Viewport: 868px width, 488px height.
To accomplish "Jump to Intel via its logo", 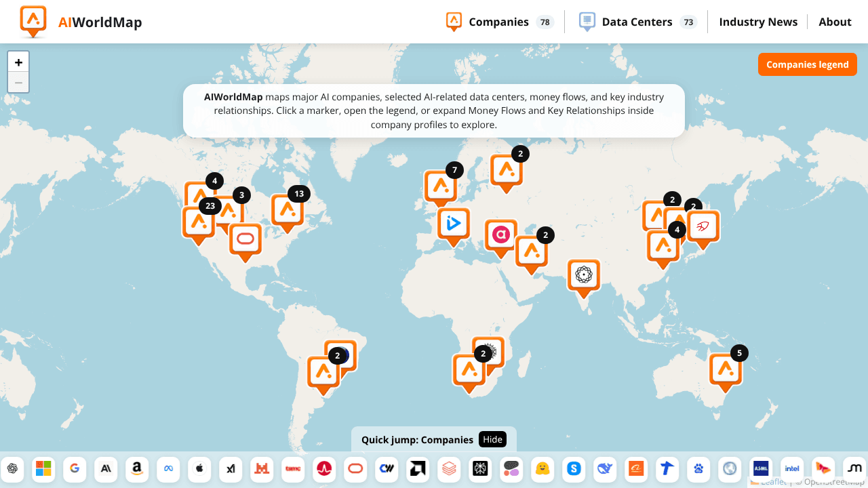I will pyautogui.click(x=792, y=468).
